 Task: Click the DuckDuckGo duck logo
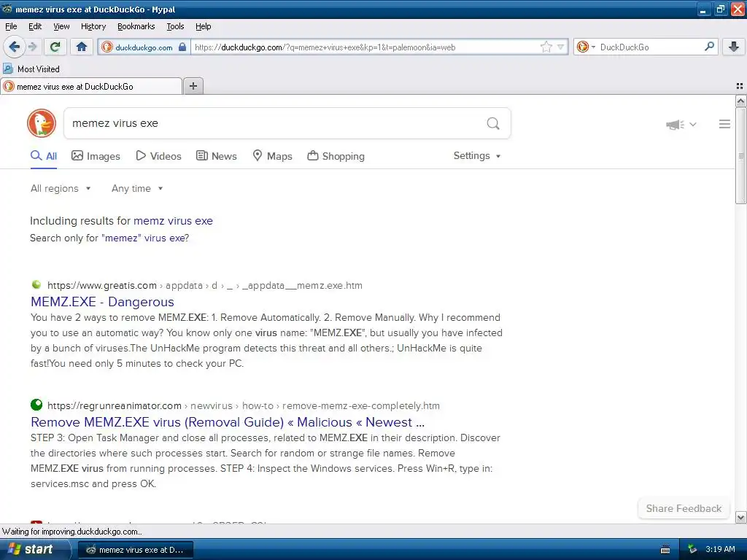coord(42,123)
